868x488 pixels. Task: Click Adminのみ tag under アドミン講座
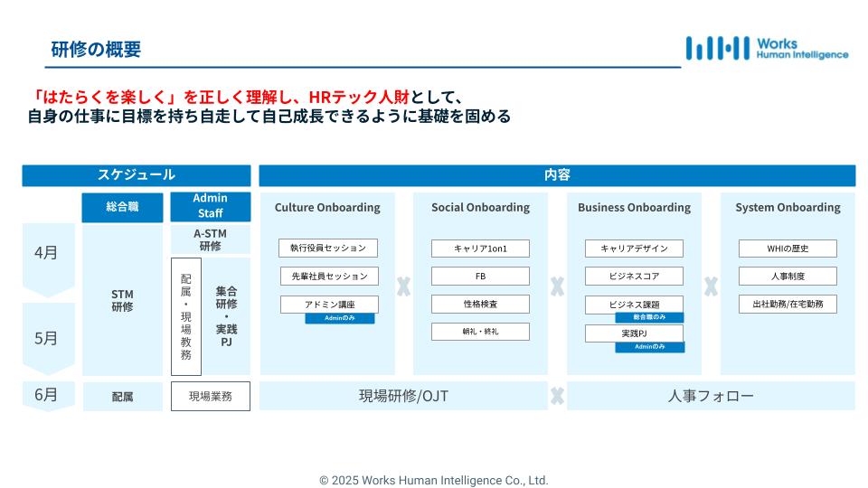click(340, 318)
